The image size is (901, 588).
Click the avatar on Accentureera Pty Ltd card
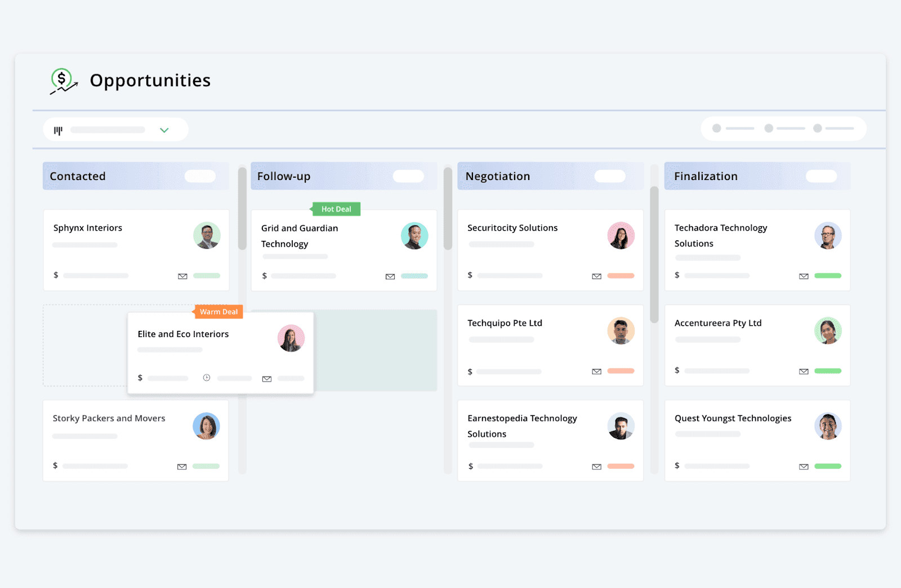828,331
